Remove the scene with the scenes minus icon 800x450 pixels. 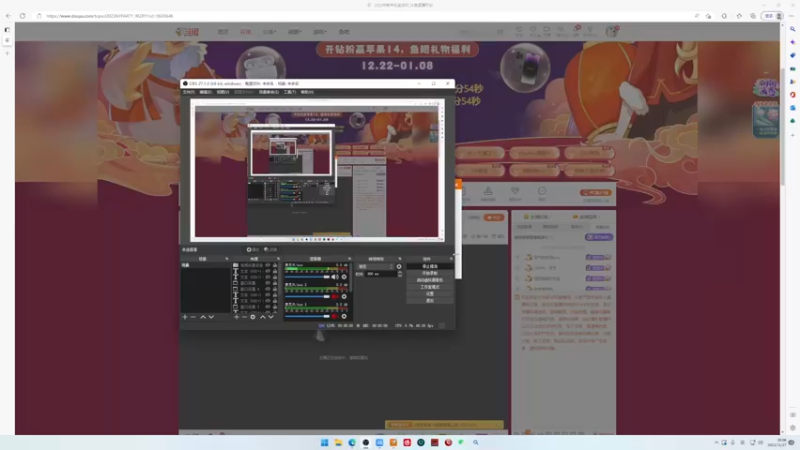pyautogui.click(x=193, y=317)
